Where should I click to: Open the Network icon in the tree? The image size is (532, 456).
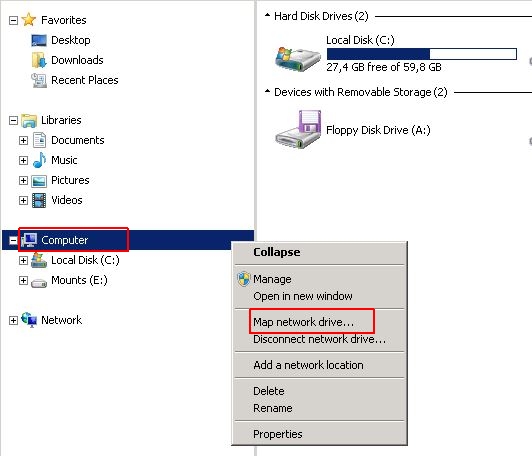tap(29, 320)
